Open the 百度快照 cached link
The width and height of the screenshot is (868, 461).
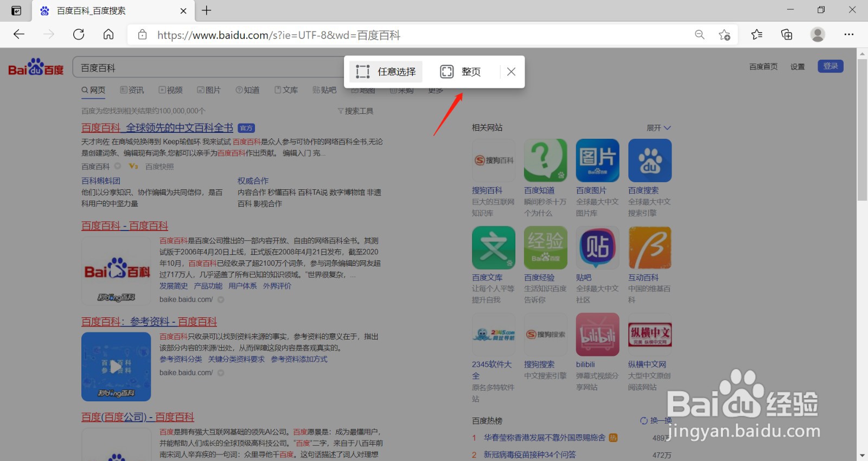click(159, 167)
